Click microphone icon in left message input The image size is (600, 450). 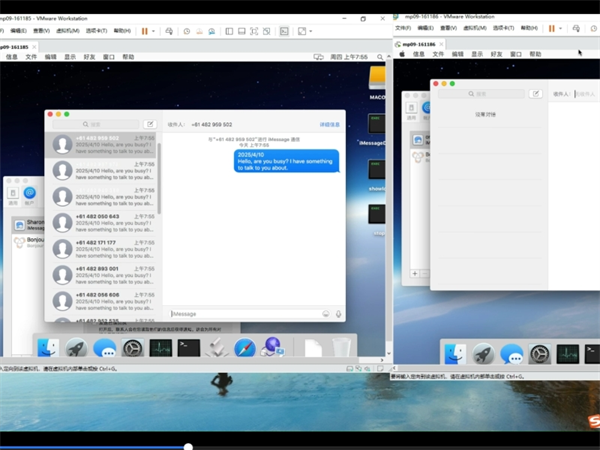pyautogui.click(x=339, y=314)
